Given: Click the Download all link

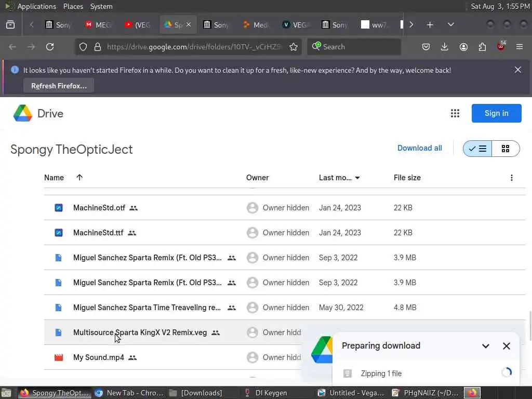Looking at the screenshot, I should pos(419,148).
